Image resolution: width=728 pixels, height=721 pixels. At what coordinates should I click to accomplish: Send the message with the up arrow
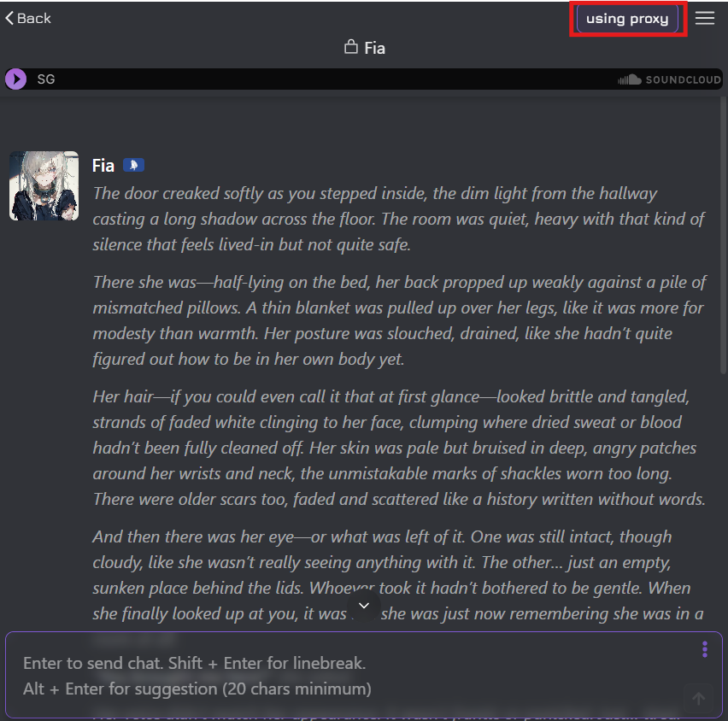698,698
